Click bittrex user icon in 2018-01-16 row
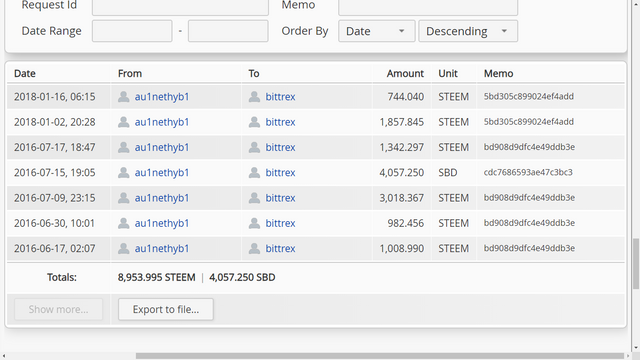Screen dimensions: 640x360 [x=254, y=97]
